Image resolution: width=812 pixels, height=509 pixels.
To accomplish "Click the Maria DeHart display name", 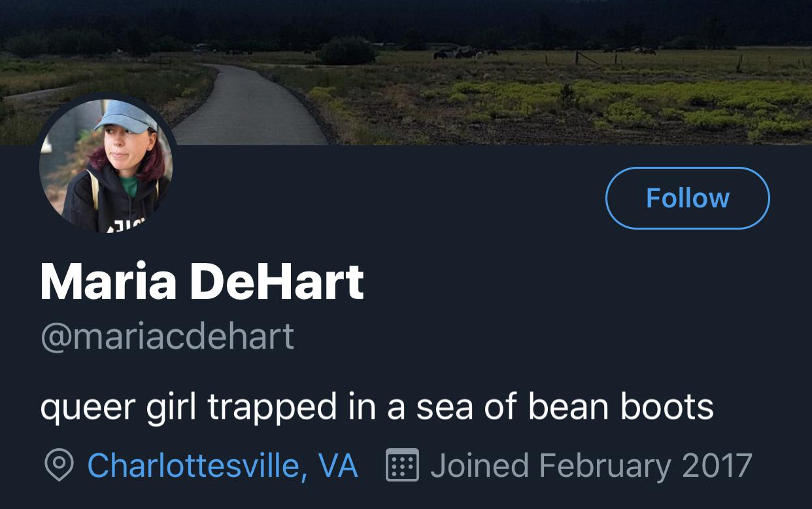I will [202, 281].
